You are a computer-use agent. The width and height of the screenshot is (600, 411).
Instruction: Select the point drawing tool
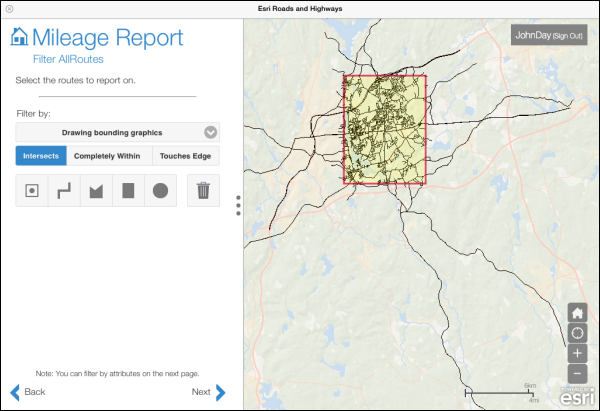point(32,190)
